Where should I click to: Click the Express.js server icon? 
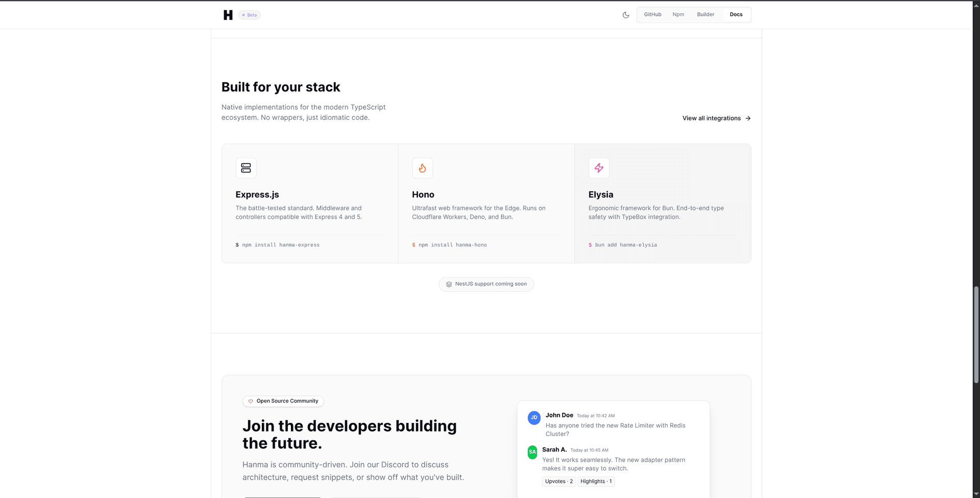coord(246,168)
